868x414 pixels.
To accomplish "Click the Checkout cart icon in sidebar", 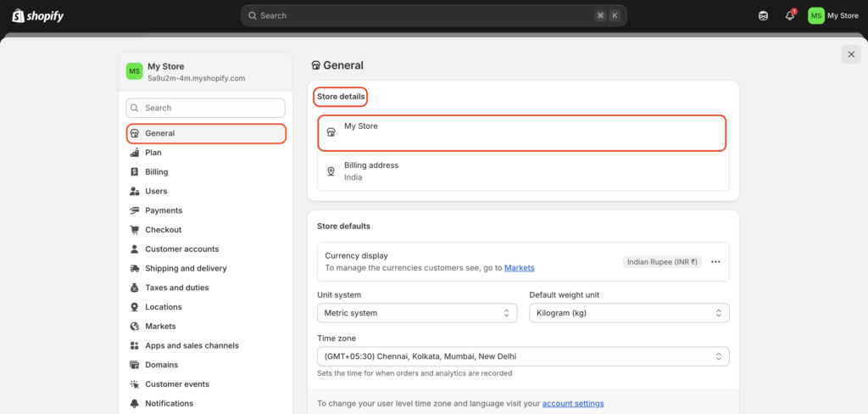I will click(134, 229).
